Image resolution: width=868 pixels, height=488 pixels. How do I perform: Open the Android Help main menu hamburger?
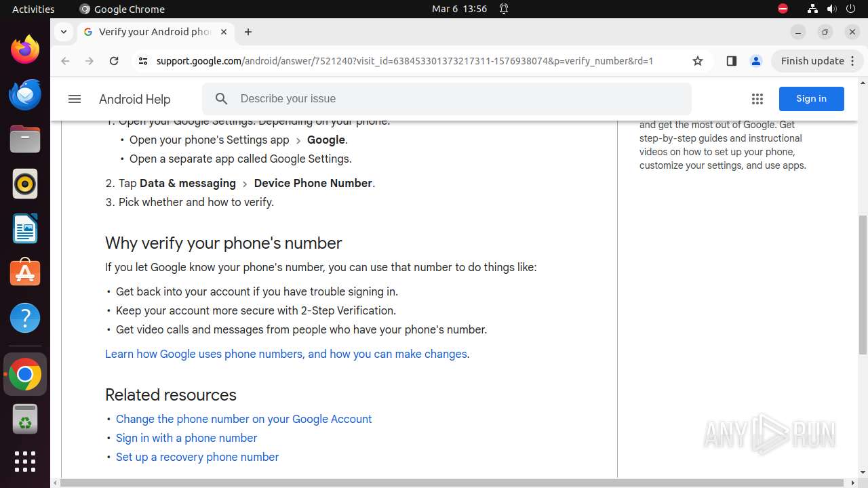[x=75, y=99]
